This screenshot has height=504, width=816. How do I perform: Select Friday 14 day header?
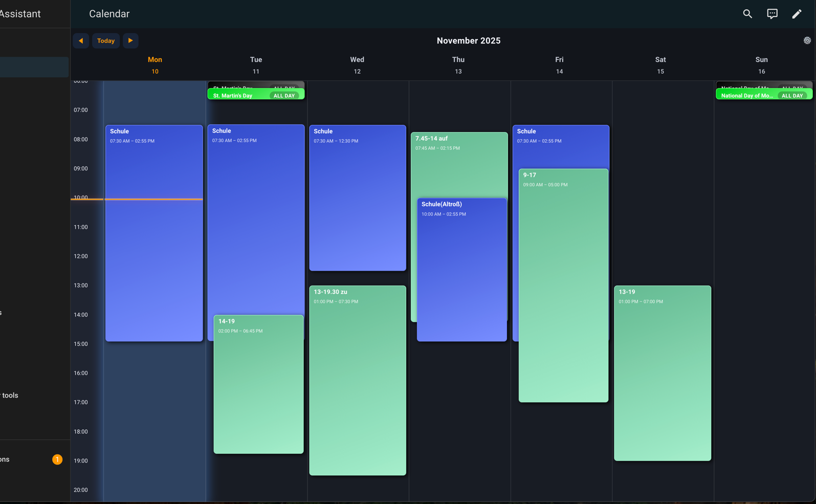(x=559, y=65)
